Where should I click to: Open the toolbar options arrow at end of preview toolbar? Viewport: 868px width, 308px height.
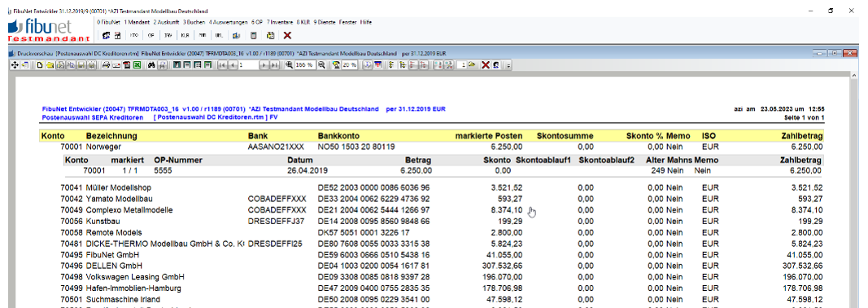508,65
